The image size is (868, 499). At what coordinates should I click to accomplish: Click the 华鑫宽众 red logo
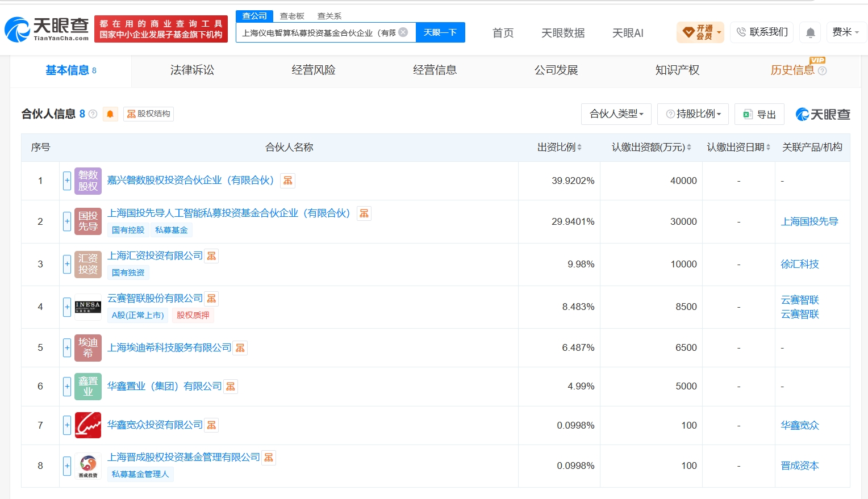88,425
